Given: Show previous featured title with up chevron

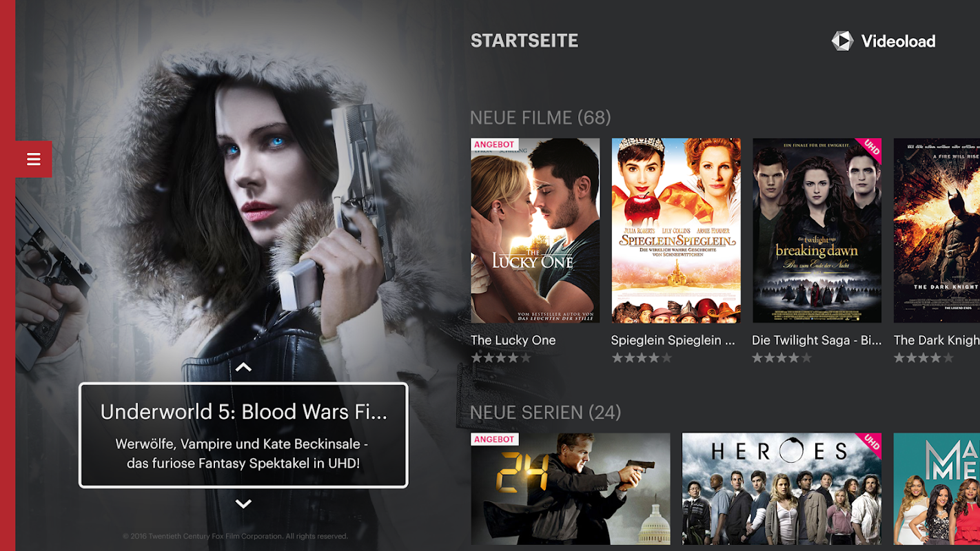Looking at the screenshot, I should coord(243,367).
